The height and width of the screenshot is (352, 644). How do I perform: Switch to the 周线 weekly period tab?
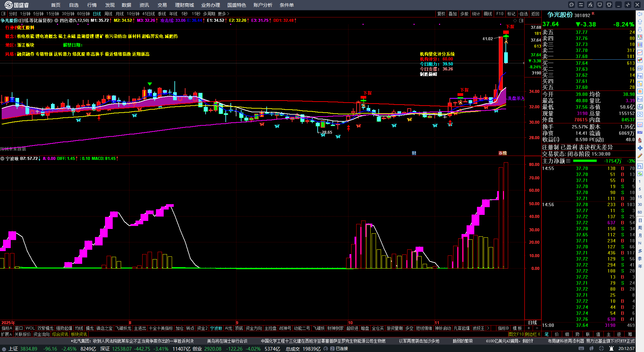tap(108, 14)
